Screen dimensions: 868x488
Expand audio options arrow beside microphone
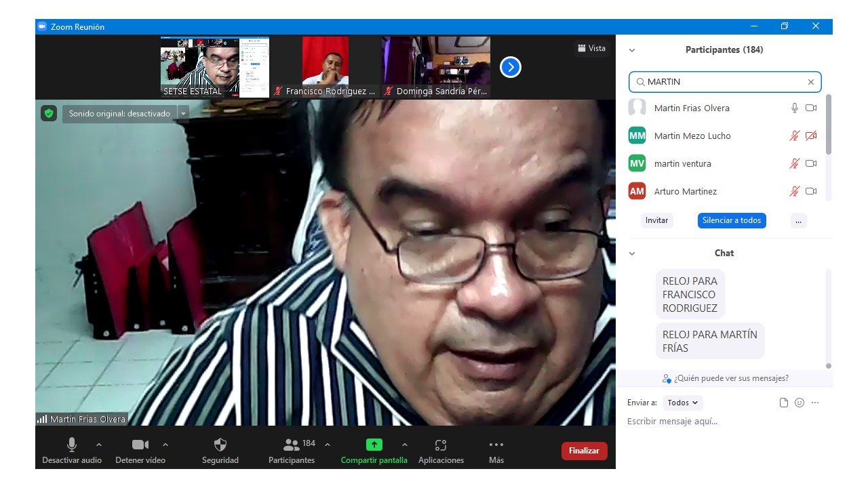(x=99, y=445)
